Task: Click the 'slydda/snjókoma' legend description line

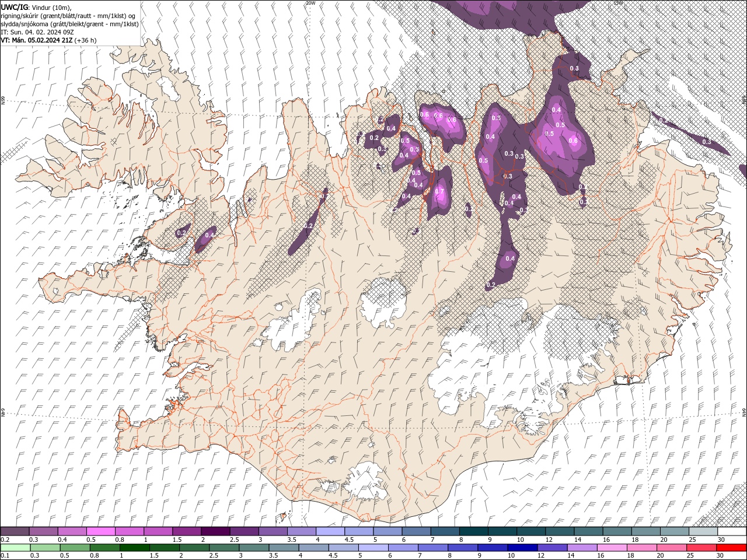Action: pyautogui.click(x=69, y=24)
